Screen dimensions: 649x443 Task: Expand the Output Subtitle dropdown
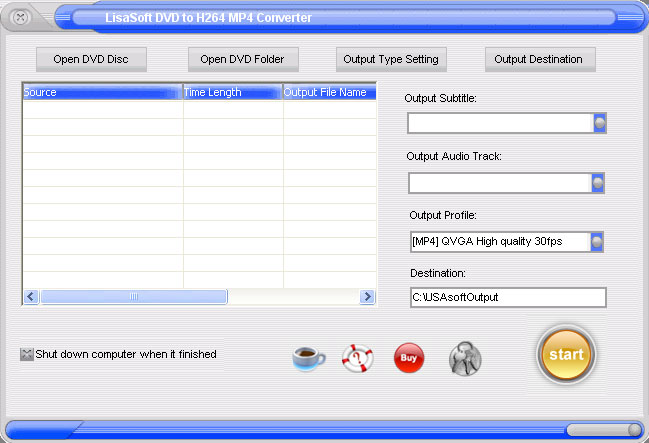[x=600, y=123]
